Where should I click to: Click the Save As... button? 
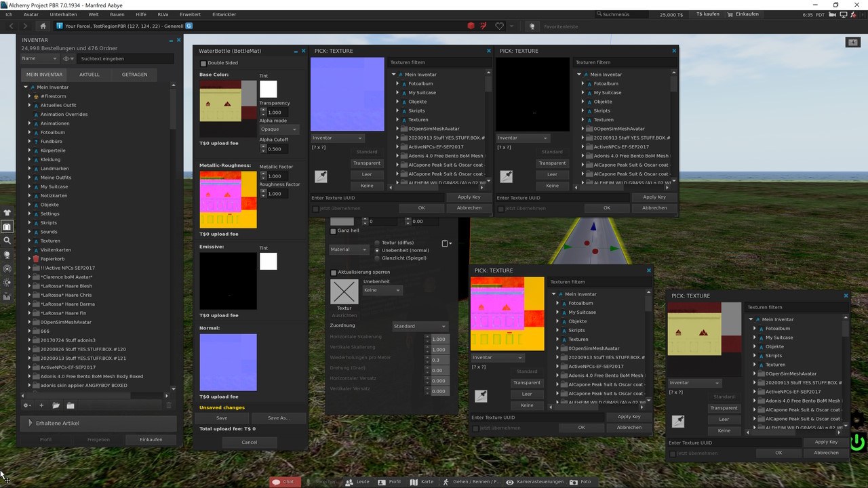(278, 418)
